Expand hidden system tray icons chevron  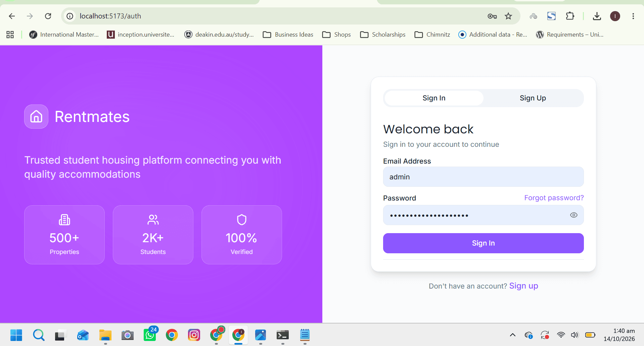point(513,335)
